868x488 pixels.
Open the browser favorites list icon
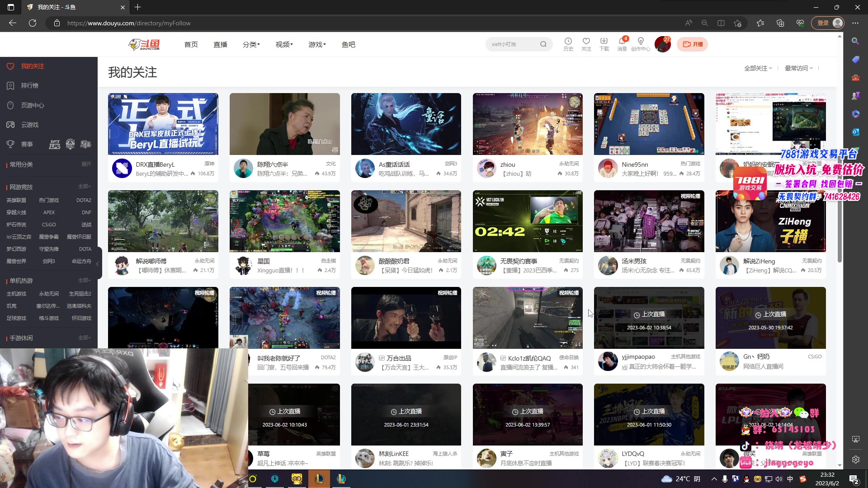tap(760, 23)
